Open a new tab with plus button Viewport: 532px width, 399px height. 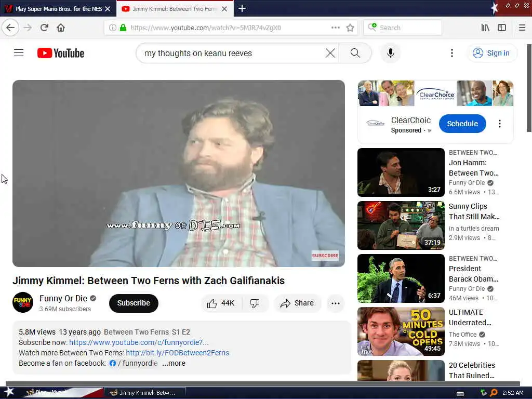(242, 8)
